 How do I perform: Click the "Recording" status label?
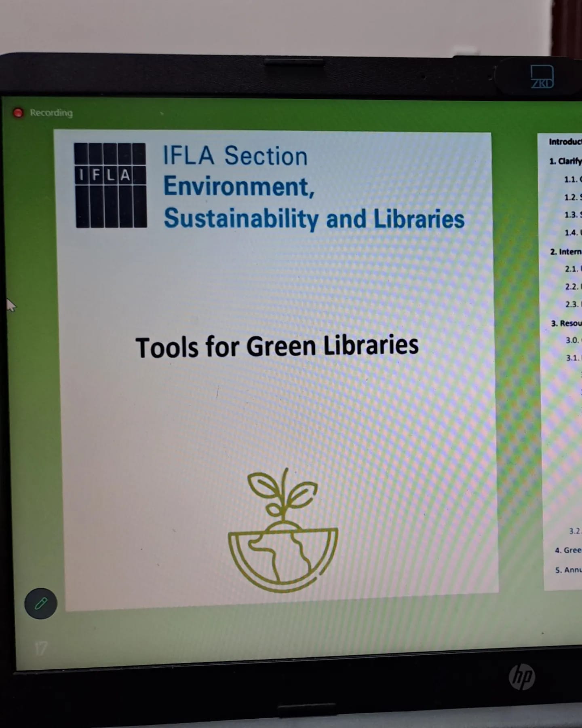(x=51, y=113)
